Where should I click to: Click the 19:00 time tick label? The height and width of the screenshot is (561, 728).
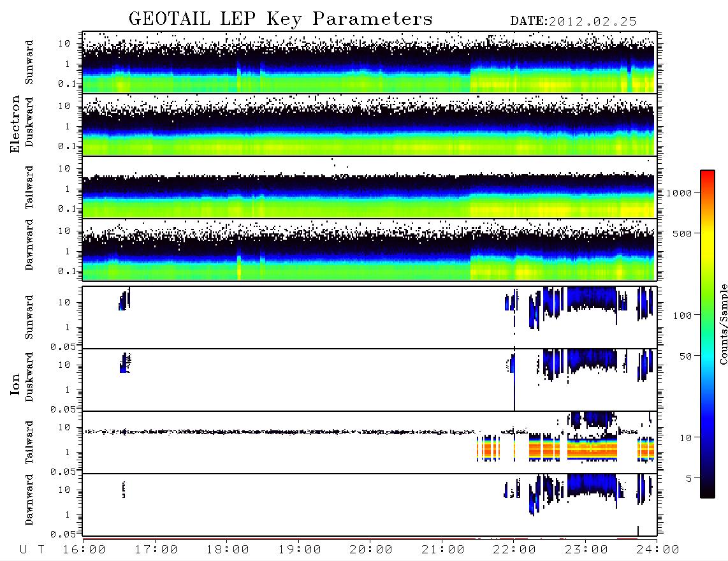coord(300,550)
